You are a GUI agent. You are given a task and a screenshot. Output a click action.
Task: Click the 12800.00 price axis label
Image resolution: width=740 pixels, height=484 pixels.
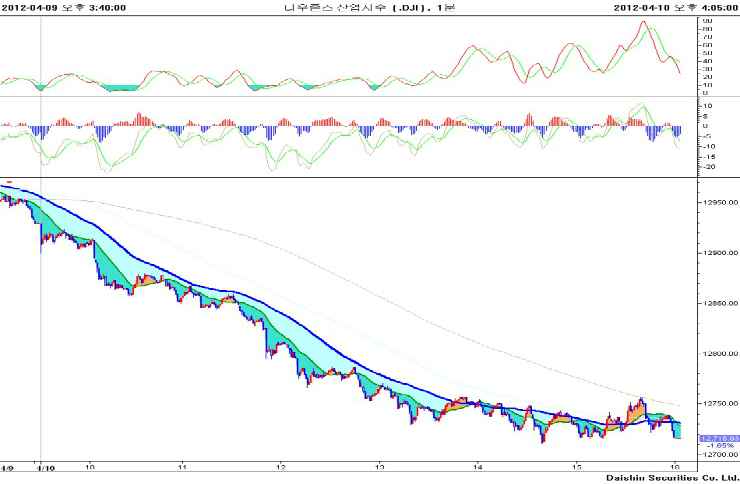[x=719, y=353]
